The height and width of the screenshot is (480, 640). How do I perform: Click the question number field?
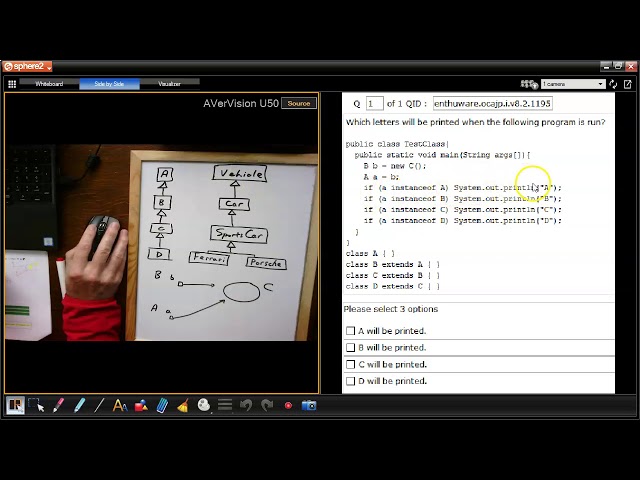[374, 104]
